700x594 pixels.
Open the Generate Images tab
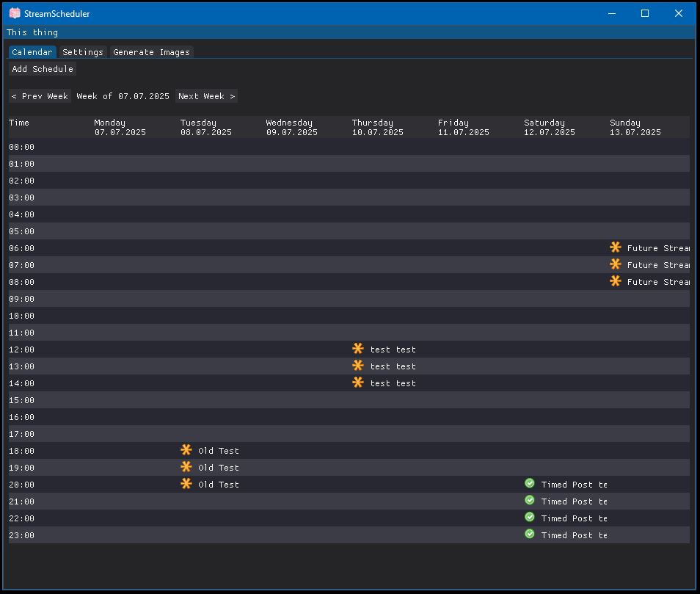(x=151, y=51)
